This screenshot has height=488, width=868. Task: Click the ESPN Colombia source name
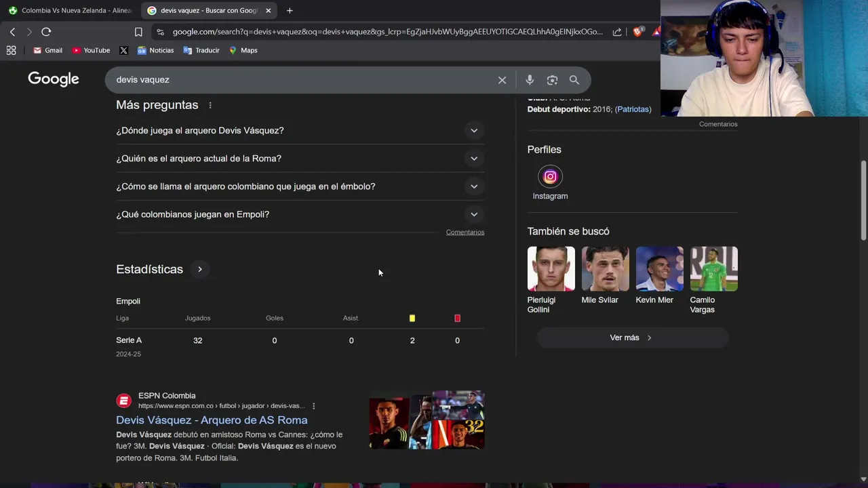167,396
